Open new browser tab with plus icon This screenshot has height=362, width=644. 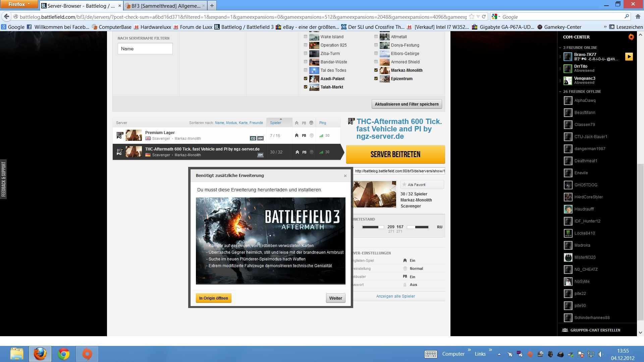click(212, 6)
